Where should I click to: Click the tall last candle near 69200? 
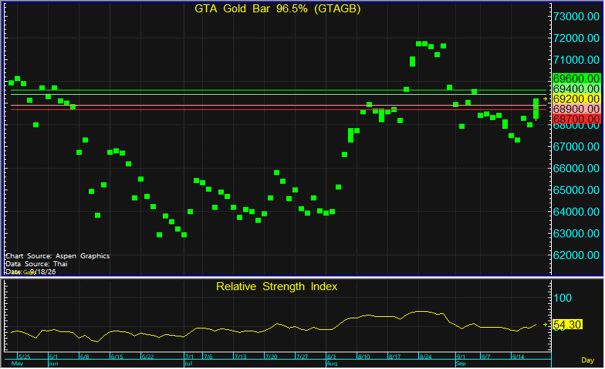(536, 109)
